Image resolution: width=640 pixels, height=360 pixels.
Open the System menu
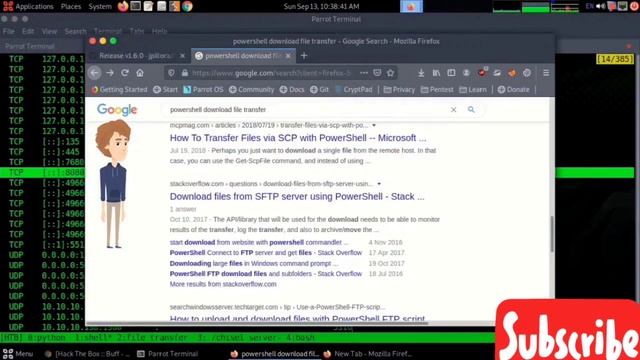[100, 6]
